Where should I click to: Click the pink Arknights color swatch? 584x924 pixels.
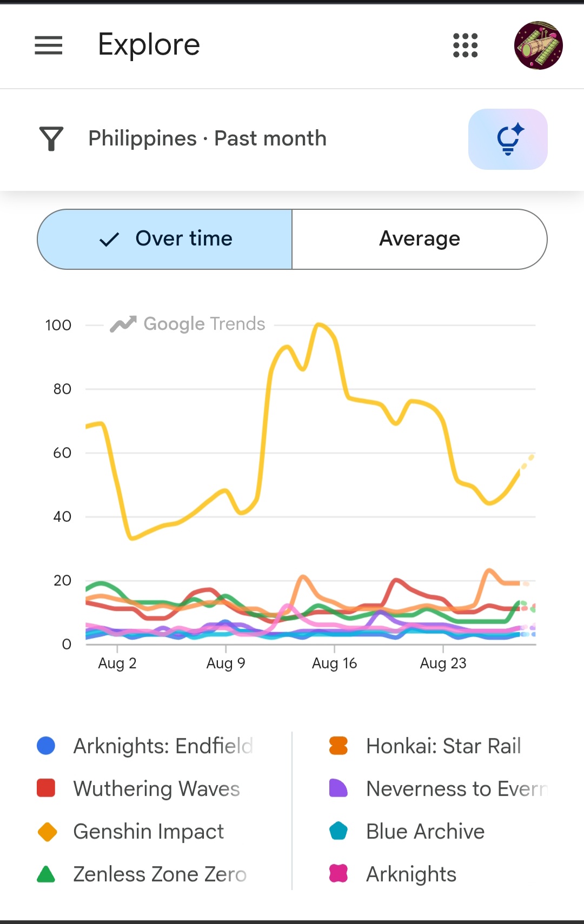point(339,874)
